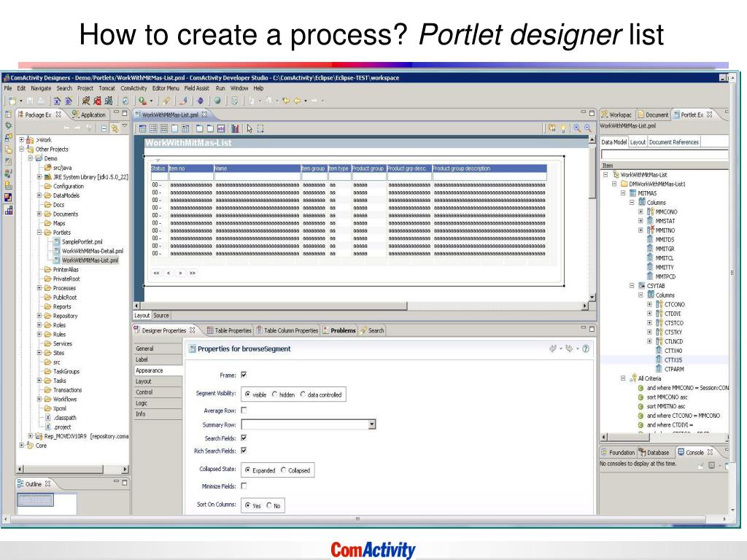Open the Summary Row dropdown
This screenshot has width=747, height=560.
371,424
